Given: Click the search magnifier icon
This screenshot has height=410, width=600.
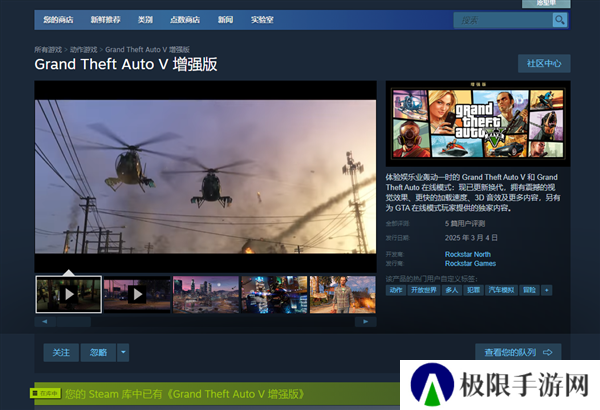Looking at the screenshot, I should pos(559,20).
